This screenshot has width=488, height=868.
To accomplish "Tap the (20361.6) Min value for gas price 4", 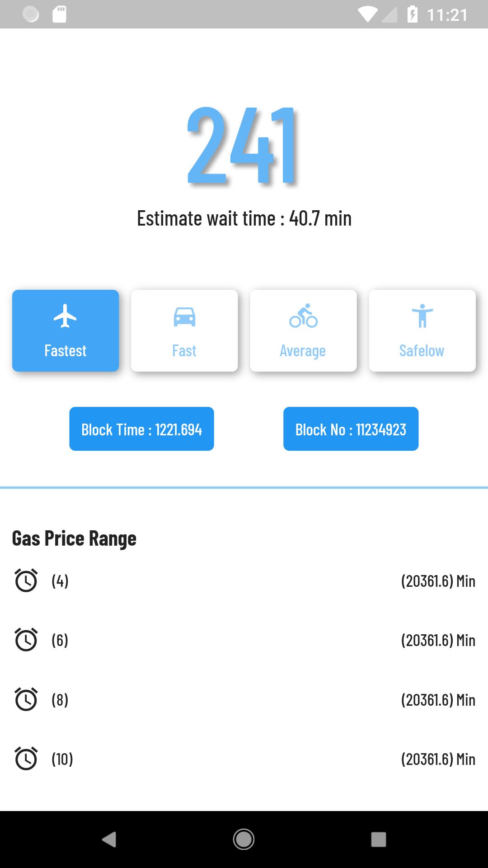I will [x=438, y=581].
